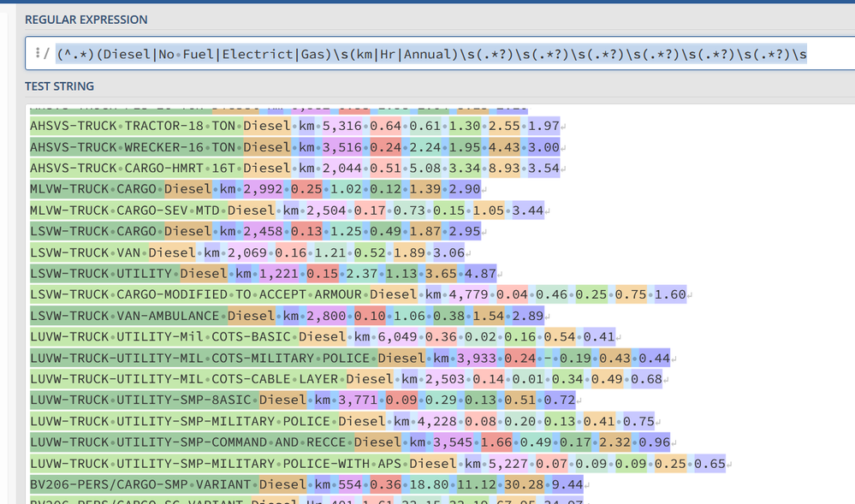Click the AHSVS-TRUCK CARGO-HMRT 16T match line
This screenshot has width=855, height=504.
pos(257,168)
